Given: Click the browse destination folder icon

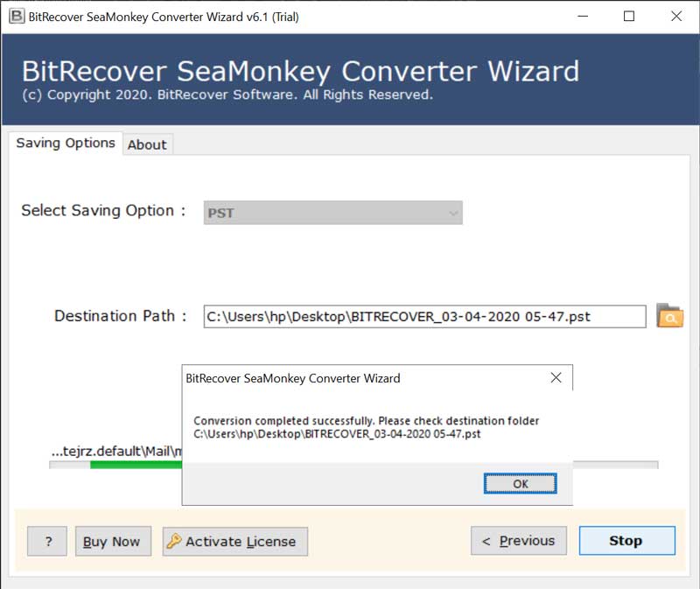Looking at the screenshot, I should [669, 316].
